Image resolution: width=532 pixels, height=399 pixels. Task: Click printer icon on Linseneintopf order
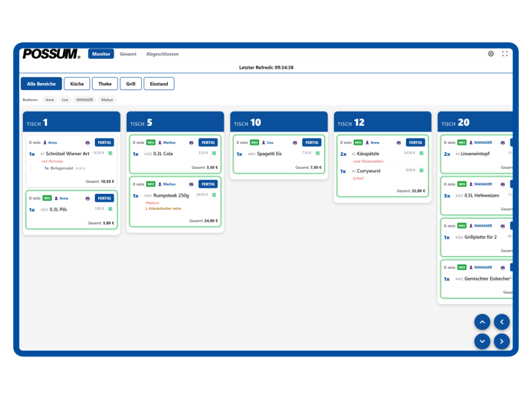[x=502, y=142]
